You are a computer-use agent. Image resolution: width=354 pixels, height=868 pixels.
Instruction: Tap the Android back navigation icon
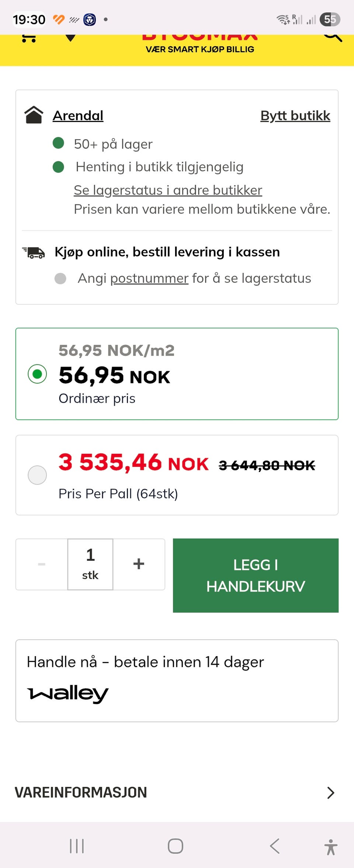coord(275,846)
